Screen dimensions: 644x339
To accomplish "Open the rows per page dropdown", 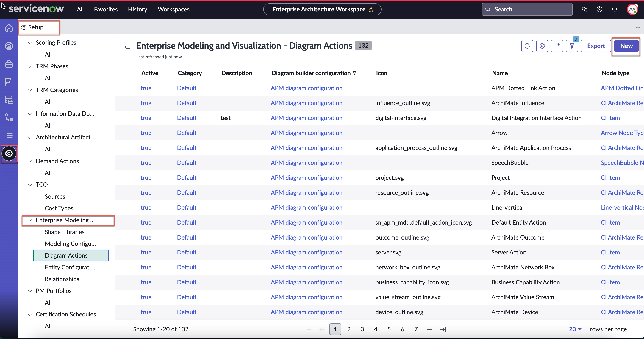I will (x=575, y=329).
